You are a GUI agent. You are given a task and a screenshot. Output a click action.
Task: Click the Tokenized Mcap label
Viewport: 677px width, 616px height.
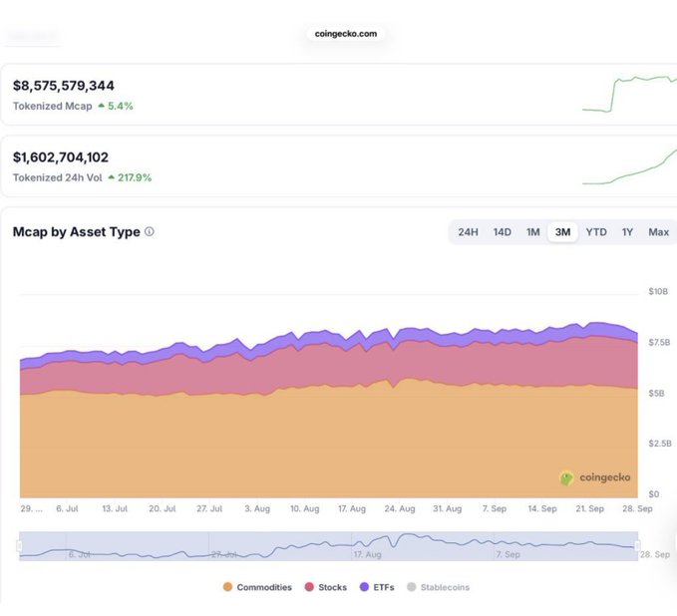(x=52, y=106)
